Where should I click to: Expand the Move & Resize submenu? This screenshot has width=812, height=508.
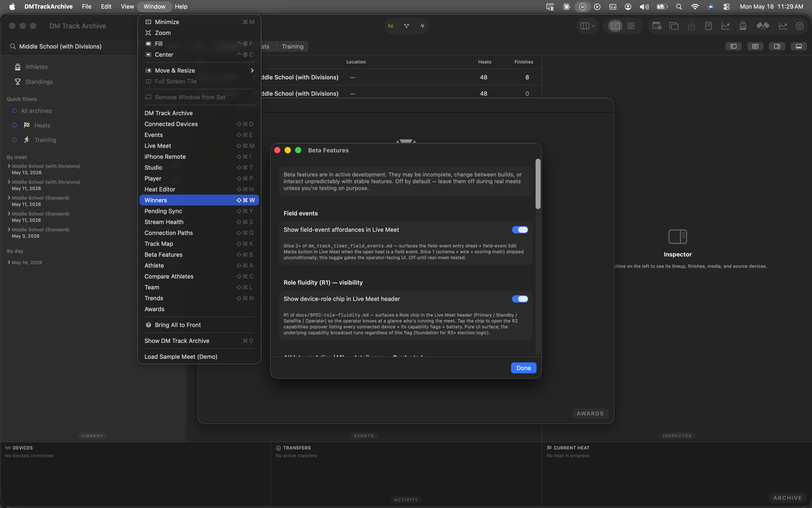[199, 71]
